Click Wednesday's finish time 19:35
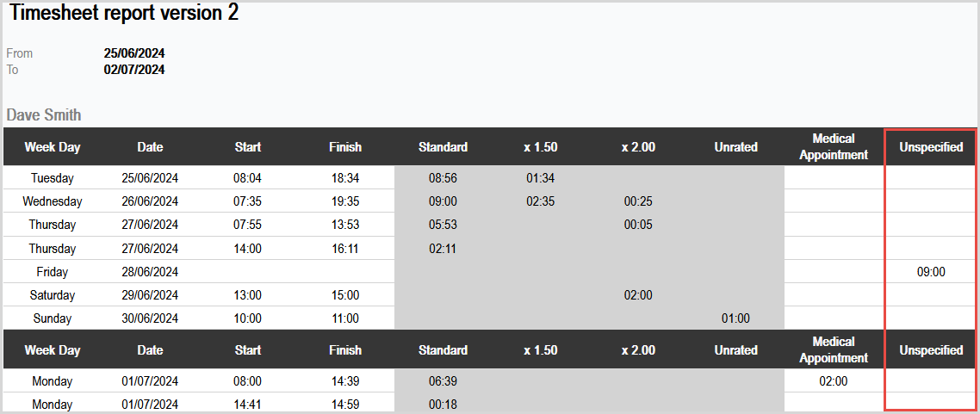This screenshot has width=980, height=414. point(344,201)
